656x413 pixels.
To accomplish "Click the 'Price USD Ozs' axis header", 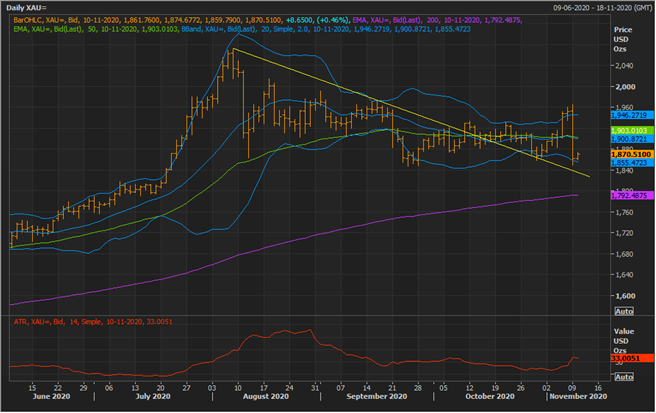I will click(623, 39).
